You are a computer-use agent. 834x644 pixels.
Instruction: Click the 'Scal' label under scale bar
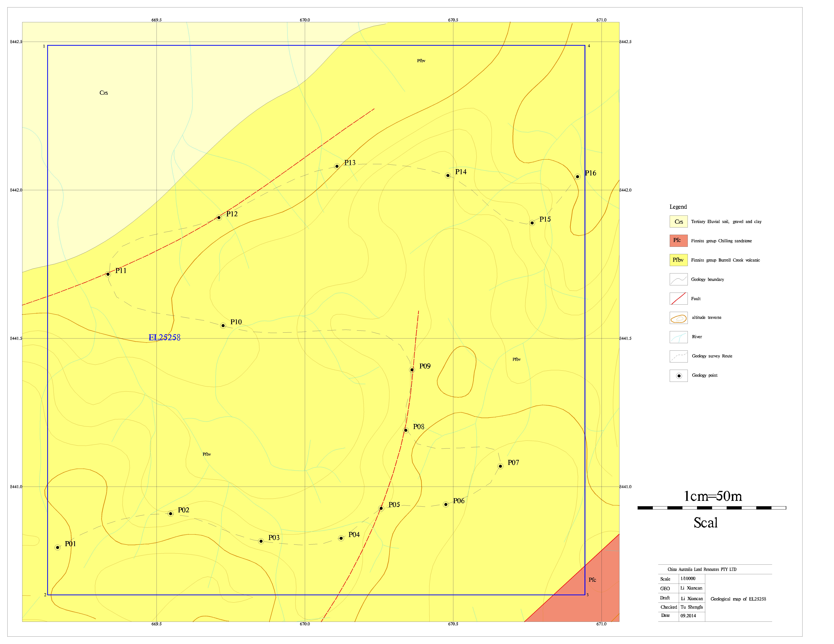click(x=706, y=523)
